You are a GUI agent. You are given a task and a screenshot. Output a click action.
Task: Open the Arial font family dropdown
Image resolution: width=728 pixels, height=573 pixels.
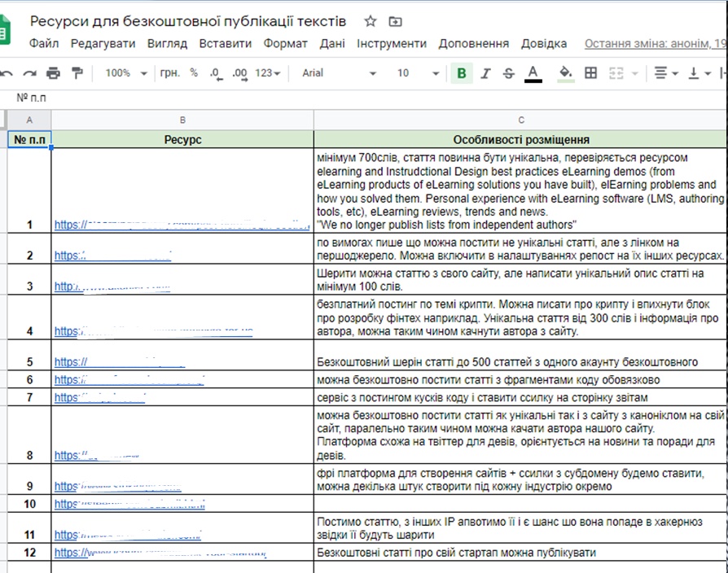339,72
